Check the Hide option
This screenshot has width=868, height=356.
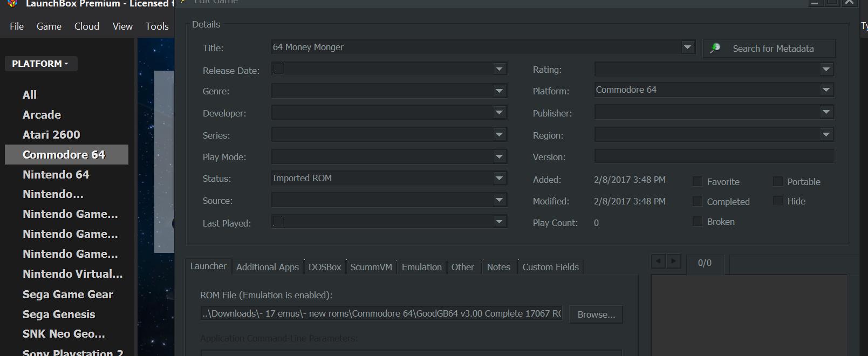point(778,201)
